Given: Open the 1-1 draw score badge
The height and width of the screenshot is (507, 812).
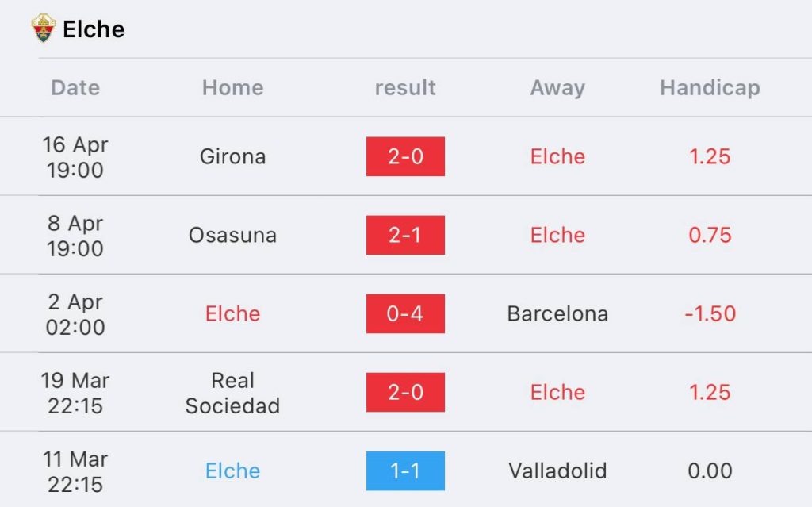Looking at the screenshot, I should point(405,471).
